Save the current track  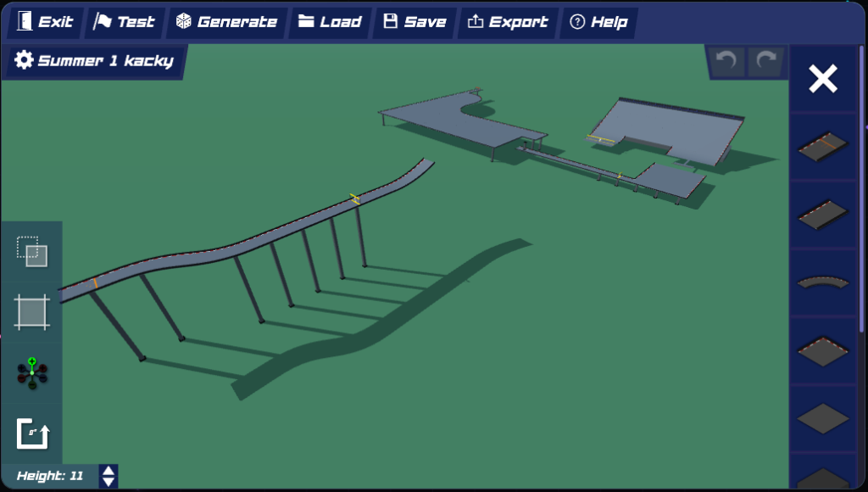[415, 22]
